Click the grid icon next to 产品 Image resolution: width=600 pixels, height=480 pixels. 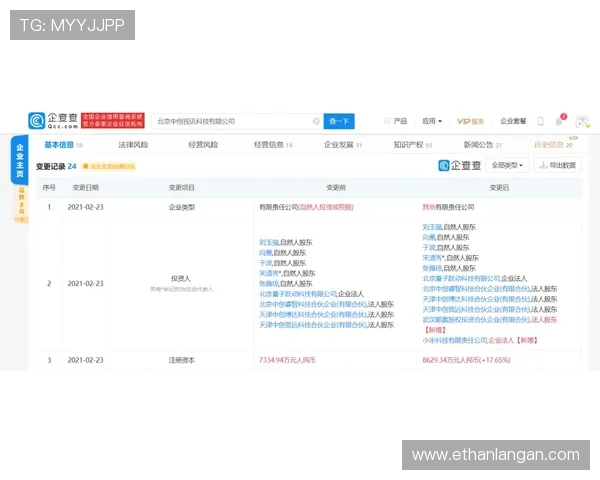coord(387,121)
